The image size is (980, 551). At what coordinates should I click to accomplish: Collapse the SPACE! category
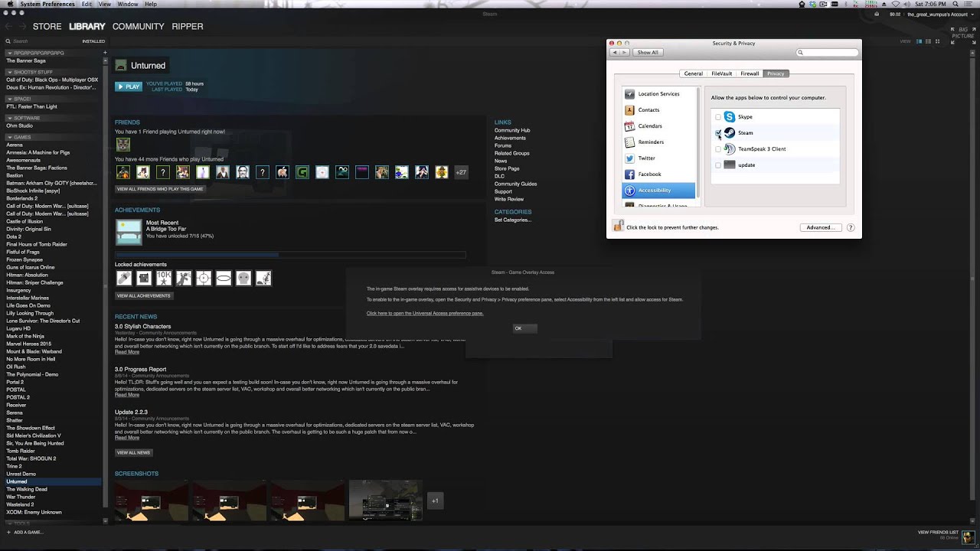click(x=9, y=99)
